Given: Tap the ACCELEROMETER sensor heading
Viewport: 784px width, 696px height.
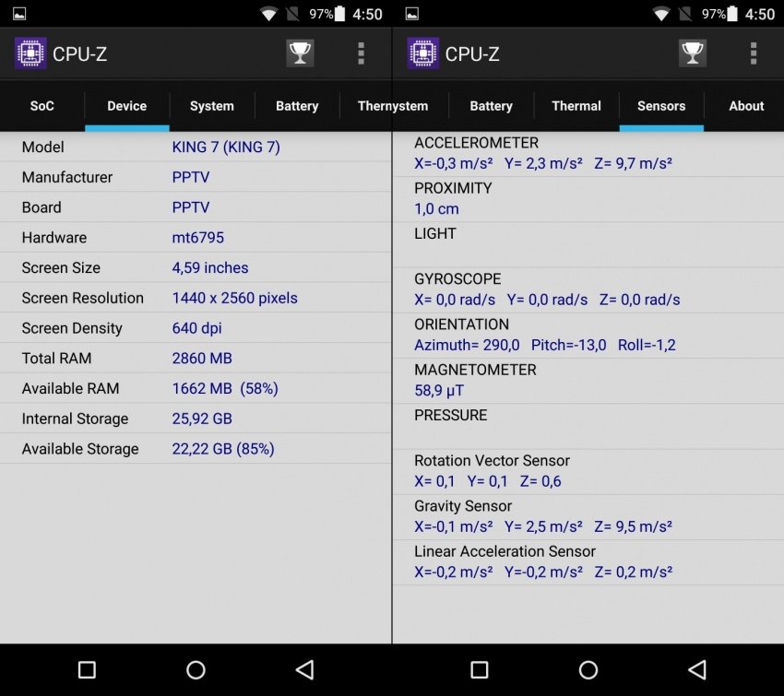Looking at the screenshot, I should point(476,143).
